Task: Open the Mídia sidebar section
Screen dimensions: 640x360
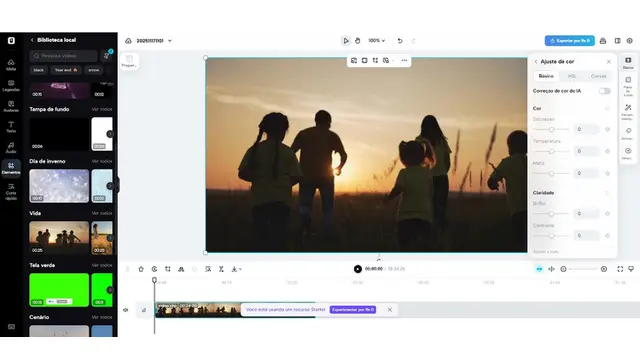Action: (11, 64)
